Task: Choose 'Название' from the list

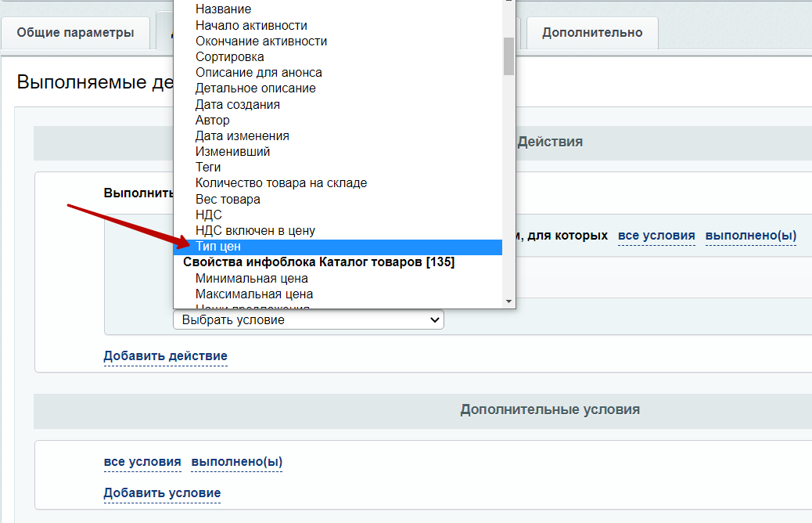Action: pos(338,9)
